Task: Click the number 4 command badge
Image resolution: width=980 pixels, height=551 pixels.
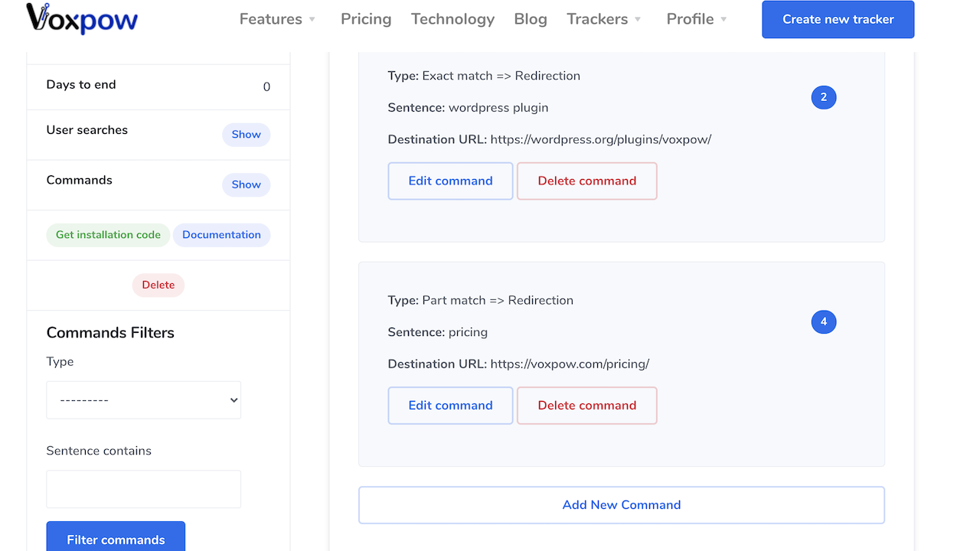Action: (824, 322)
